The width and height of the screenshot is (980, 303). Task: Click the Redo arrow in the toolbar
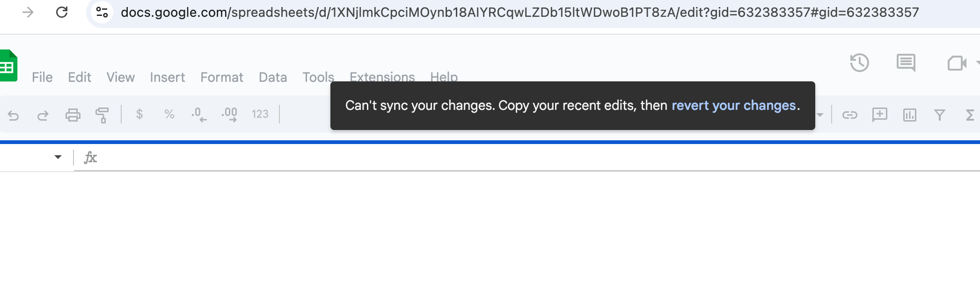tap(43, 115)
